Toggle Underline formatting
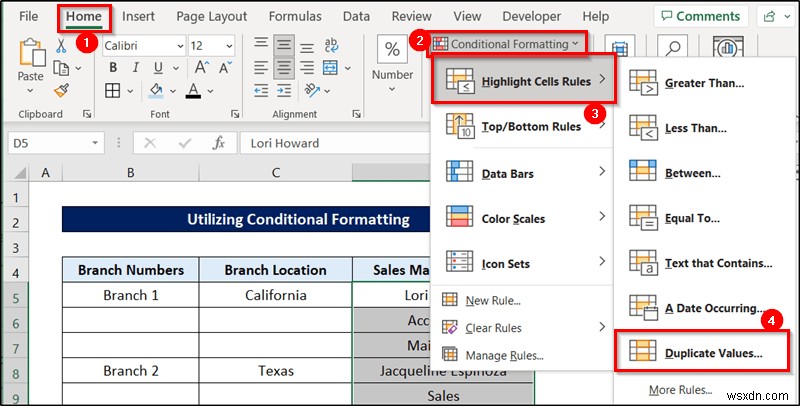The height and width of the screenshot is (406, 800). (x=159, y=67)
